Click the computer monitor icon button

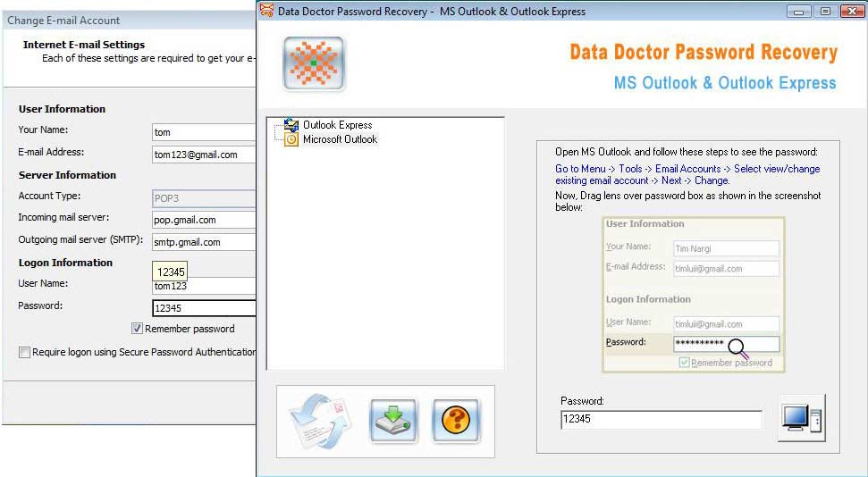802,418
